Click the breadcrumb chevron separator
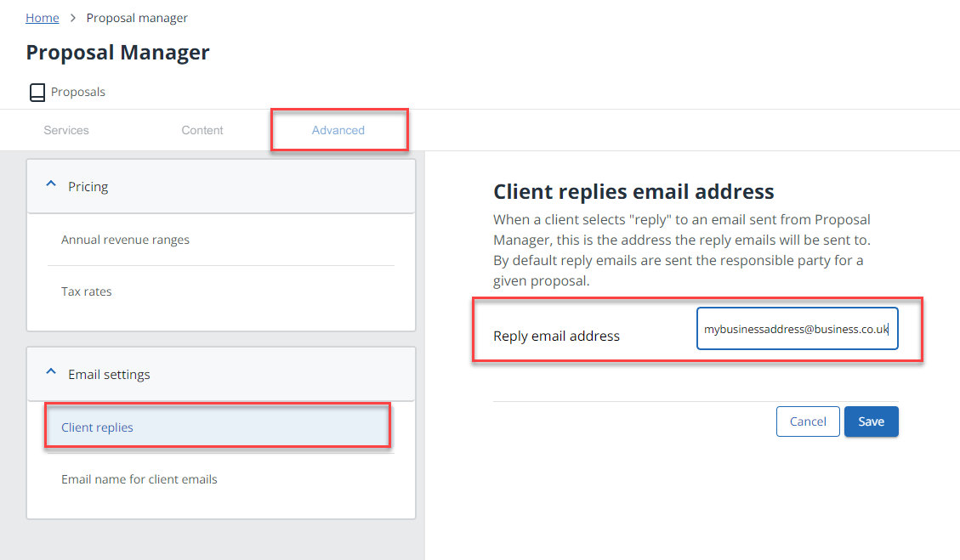Image resolution: width=960 pixels, height=560 pixels. pos(73,18)
